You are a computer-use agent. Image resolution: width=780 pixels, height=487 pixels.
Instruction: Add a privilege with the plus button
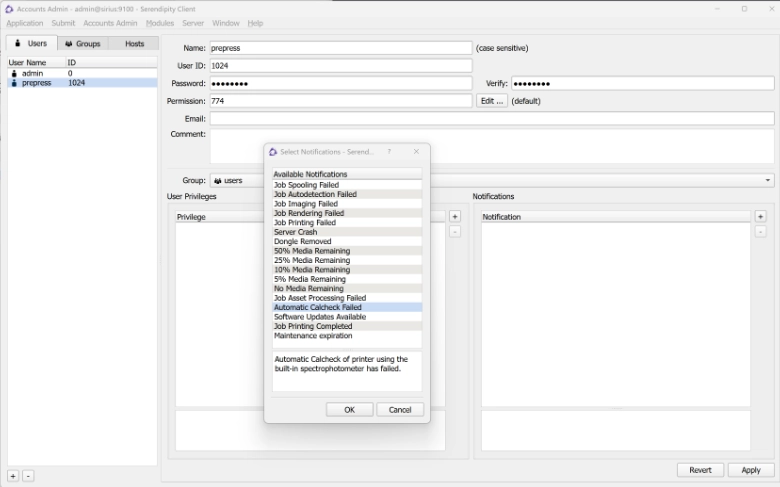pos(455,216)
